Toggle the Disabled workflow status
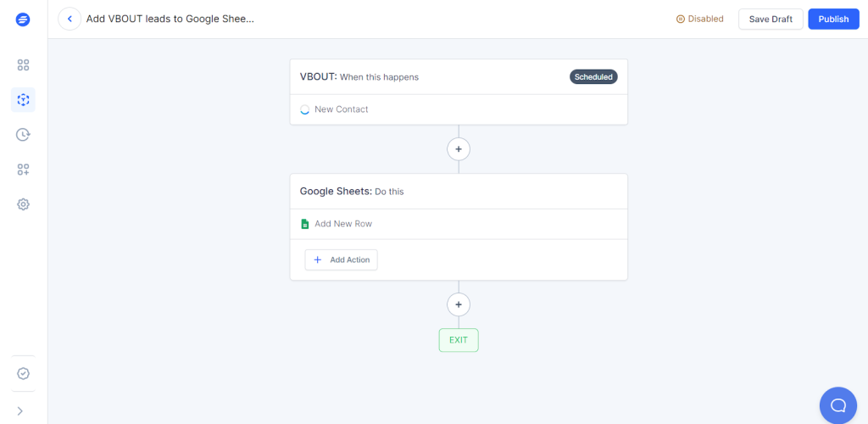 click(699, 19)
